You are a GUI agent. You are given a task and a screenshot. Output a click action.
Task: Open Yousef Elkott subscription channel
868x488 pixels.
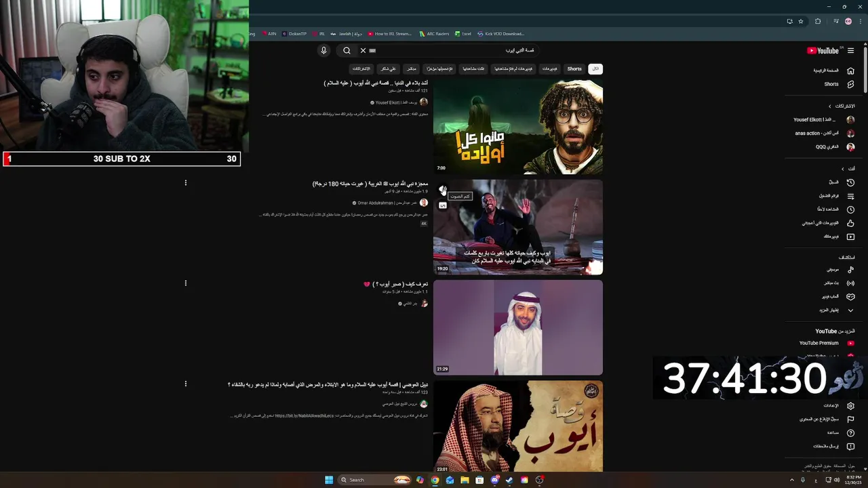coord(823,119)
